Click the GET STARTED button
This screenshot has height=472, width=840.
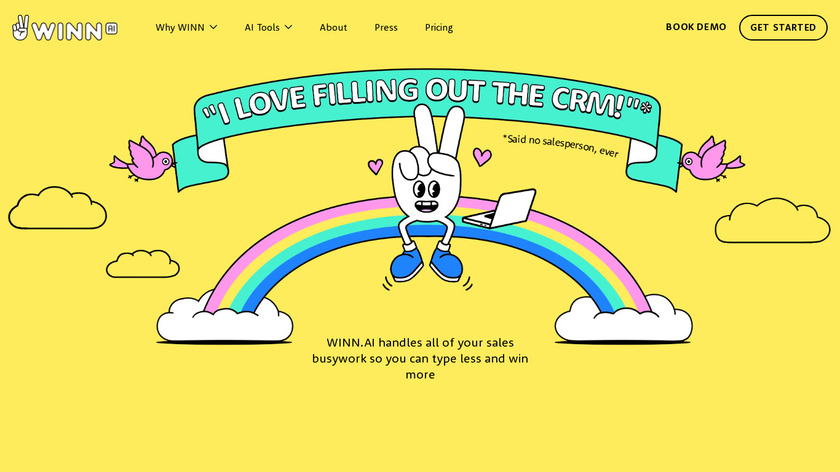pyautogui.click(x=783, y=27)
